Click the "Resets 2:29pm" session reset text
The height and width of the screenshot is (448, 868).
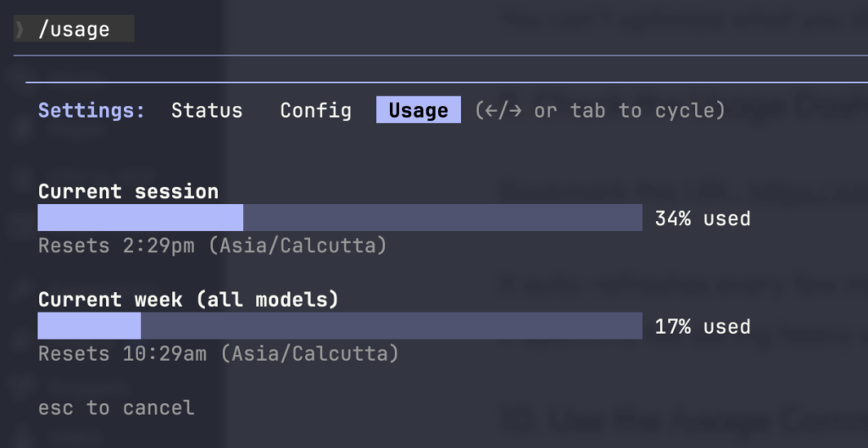coord(212,246)
